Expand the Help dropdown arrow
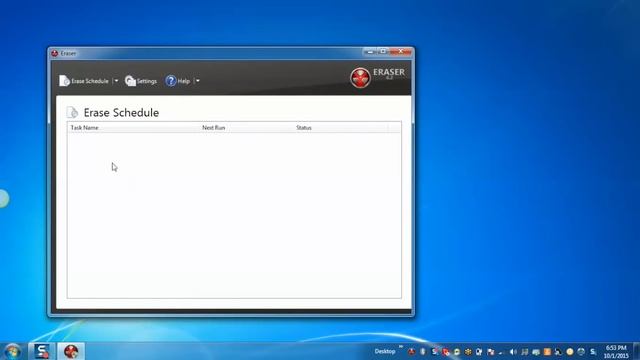This screenshot has height=360, width=640. coord(198,81)
